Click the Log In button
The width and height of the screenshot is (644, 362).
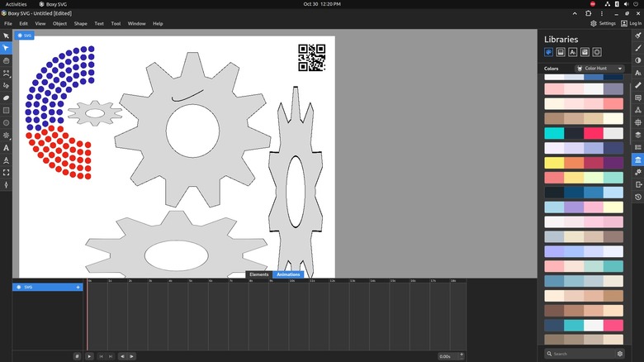pos(631,23)
